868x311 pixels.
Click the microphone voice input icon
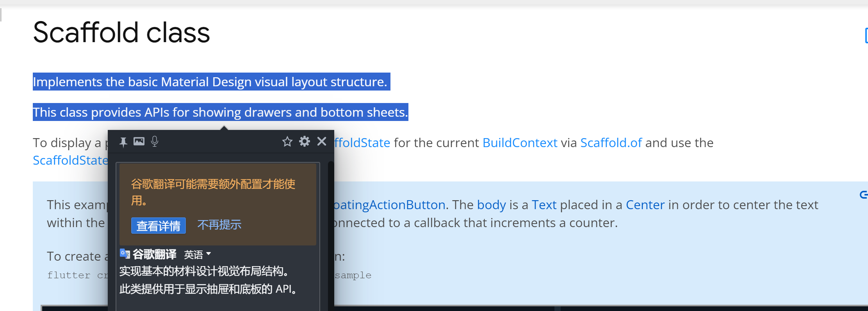tap(155, 141)
